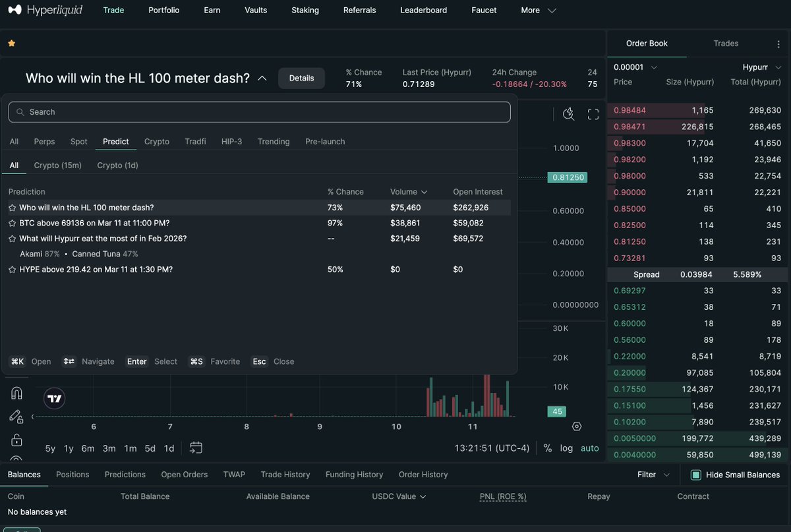Switch to the Trades tab

pos(726,44)
